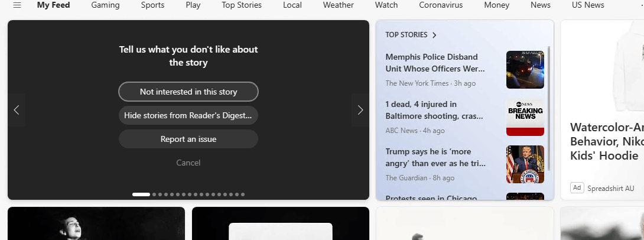
Task: Click Top Stories panel scrollbar
Action: coord(549,109)
